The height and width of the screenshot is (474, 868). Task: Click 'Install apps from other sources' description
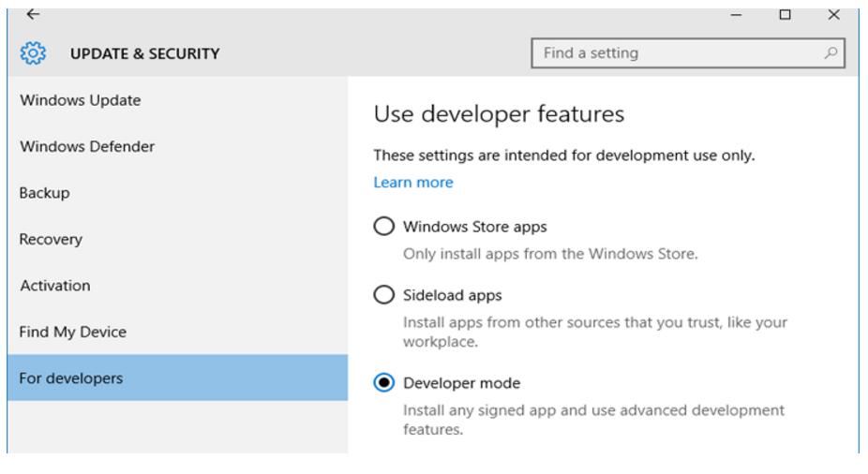tap(595, 332)
